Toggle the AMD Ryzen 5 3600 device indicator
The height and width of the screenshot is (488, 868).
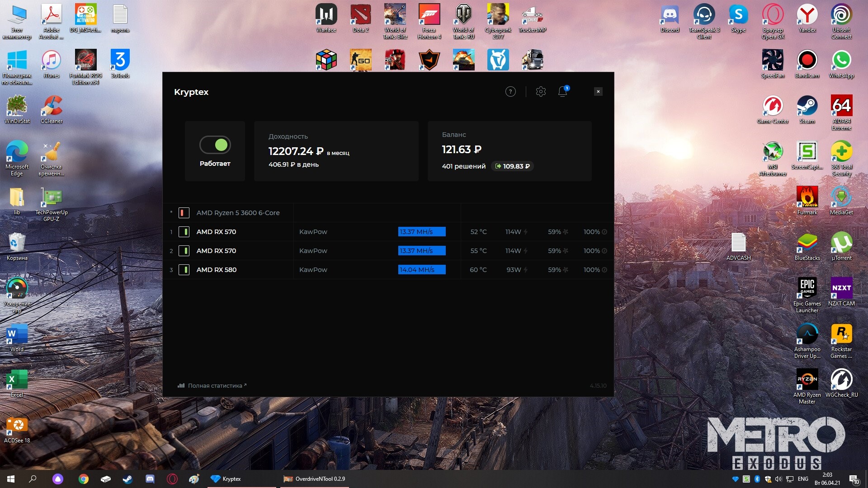(184, 213)
